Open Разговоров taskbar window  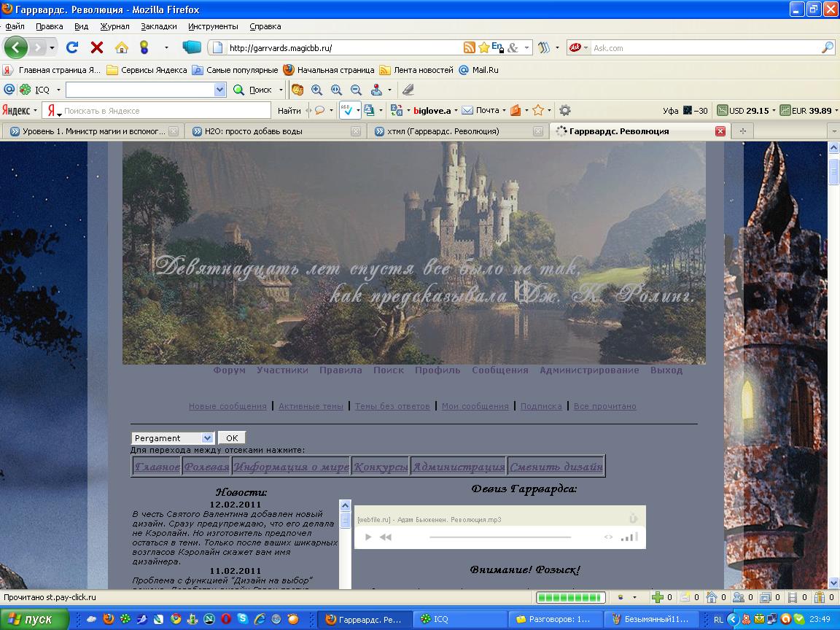tap(555, 619)
